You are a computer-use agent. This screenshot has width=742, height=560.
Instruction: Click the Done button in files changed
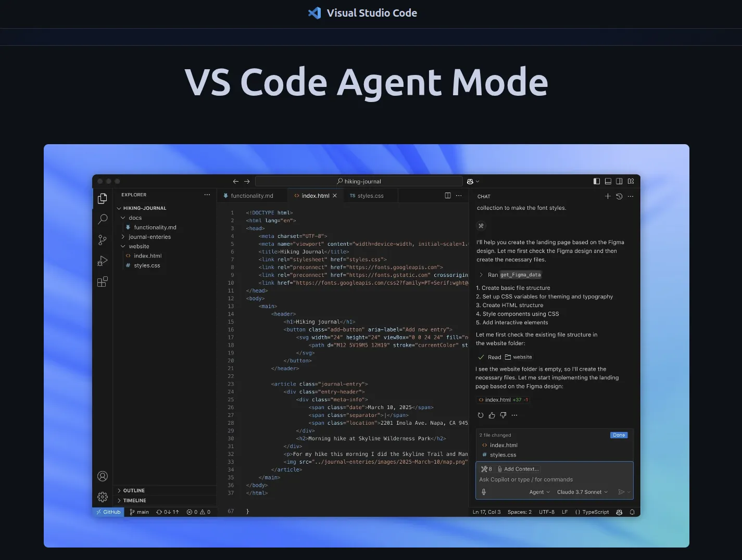point(619,435)
